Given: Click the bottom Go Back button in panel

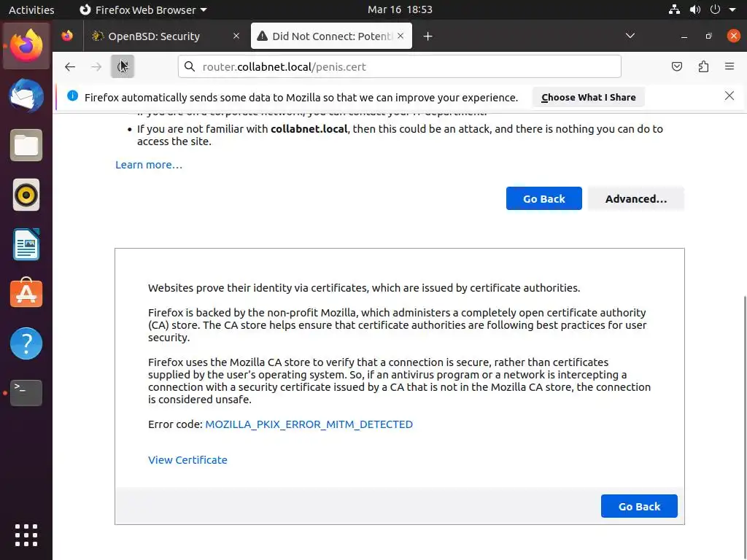Looking at the screenshot, I should (639, 506).
